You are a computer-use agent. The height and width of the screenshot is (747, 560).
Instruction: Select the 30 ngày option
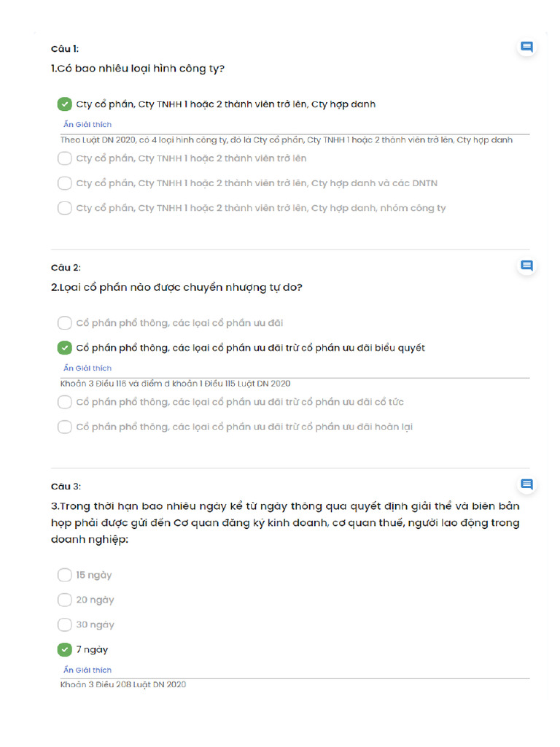click(x=64, y=624)
